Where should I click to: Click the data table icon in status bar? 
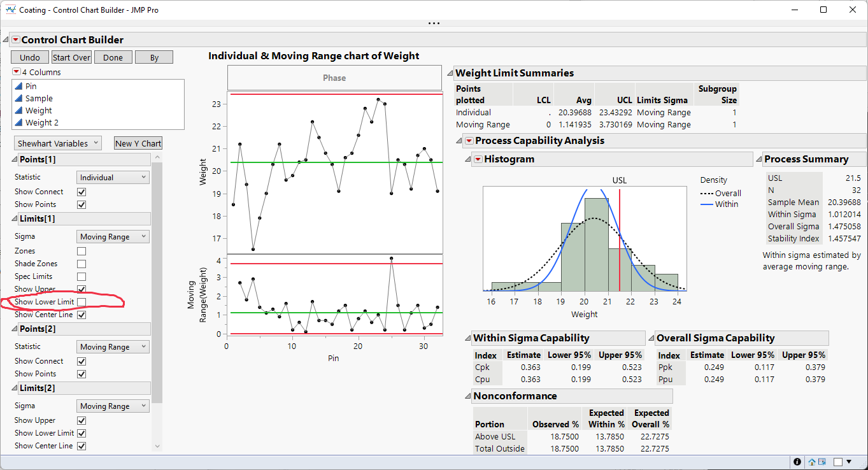click(822, 462)
